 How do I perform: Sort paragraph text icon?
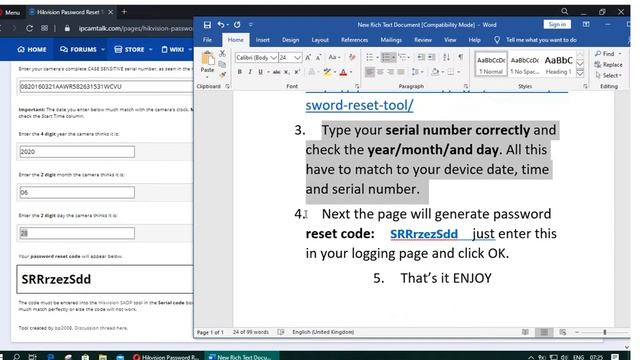pos(447,58)
